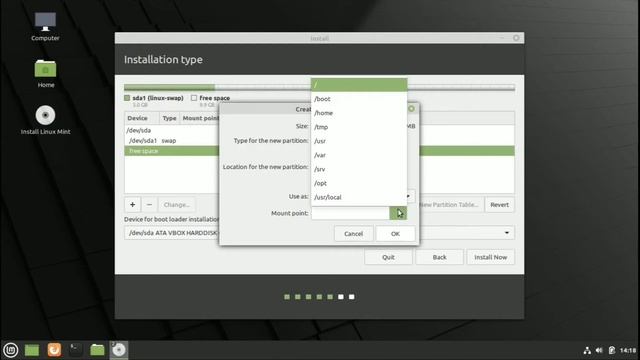Screen dimensions: 640x360
Task: Click Install Now
Action: (x=491, y=257)
